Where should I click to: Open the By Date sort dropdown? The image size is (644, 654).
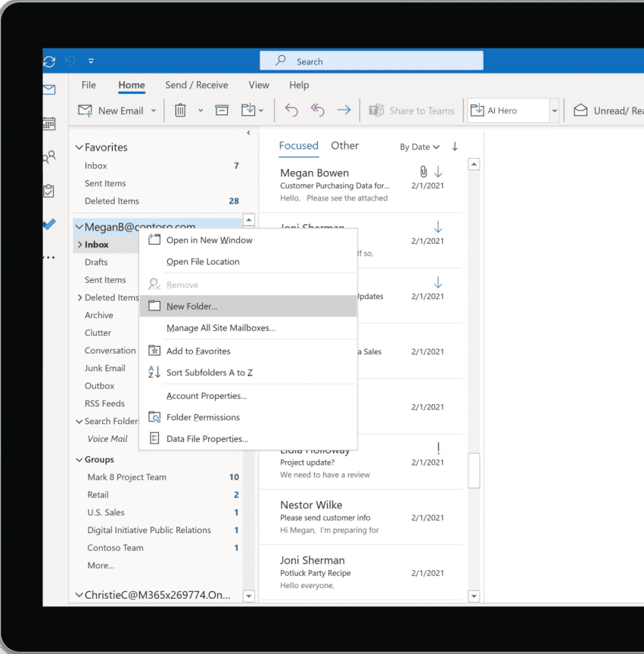pyautogui.click(x=419, y=147)
